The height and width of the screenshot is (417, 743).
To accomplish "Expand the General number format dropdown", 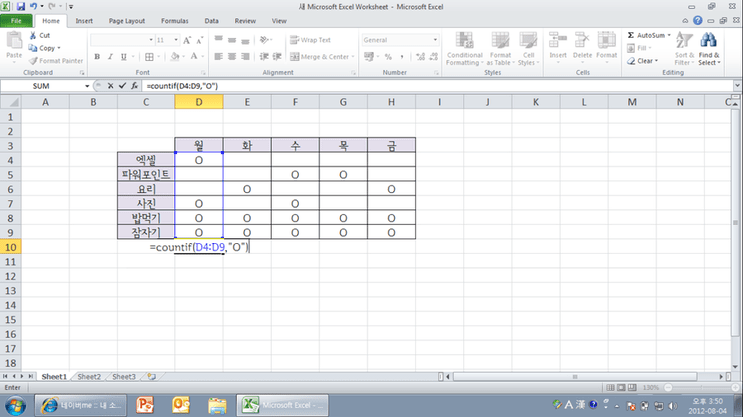I will pyautogui.click(x=435, y=40).
